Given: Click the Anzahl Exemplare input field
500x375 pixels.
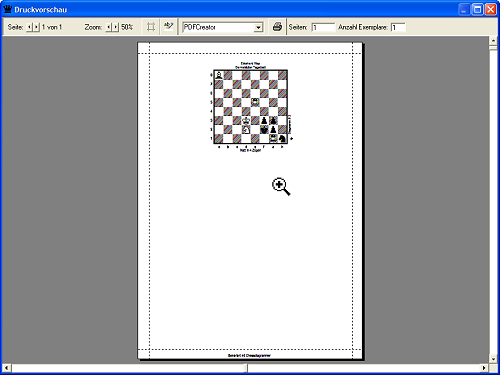Looking at the screenshot, I should [x=398, y=27].
